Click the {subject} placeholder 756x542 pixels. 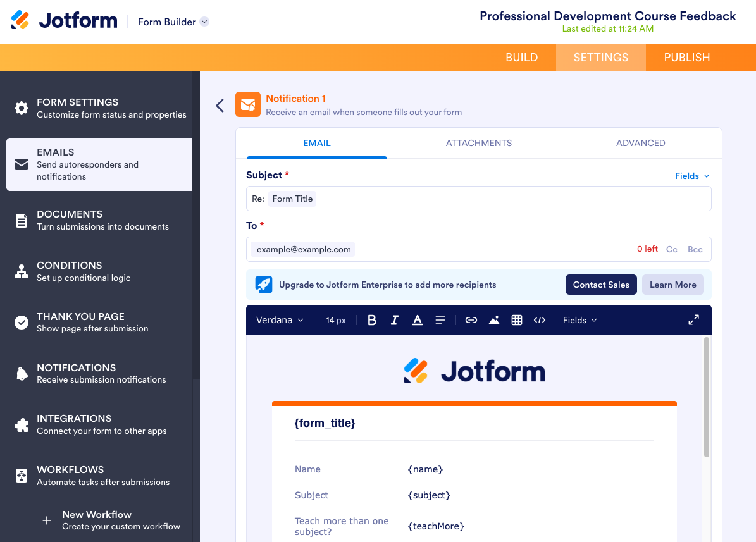pyautogui.click(x=429, y=495)
